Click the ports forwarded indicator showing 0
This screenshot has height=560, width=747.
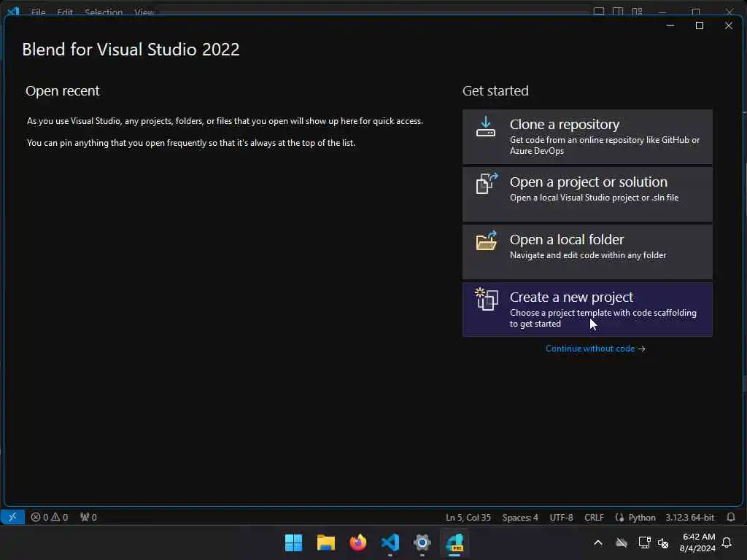click(88, 517)
